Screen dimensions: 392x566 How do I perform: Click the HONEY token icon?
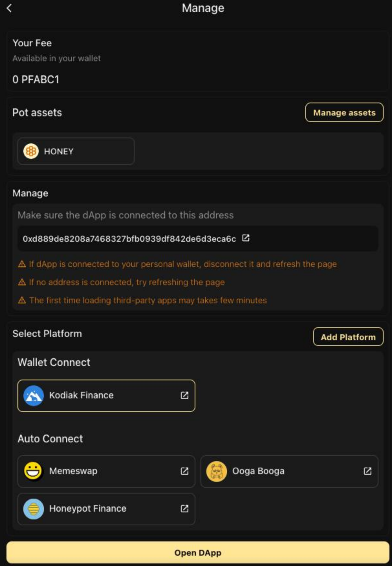point(31,151)
